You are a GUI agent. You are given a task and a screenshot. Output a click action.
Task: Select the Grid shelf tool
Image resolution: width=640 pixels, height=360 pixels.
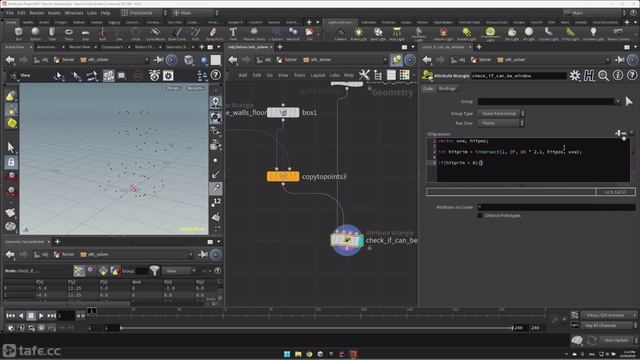click(85, 34)
